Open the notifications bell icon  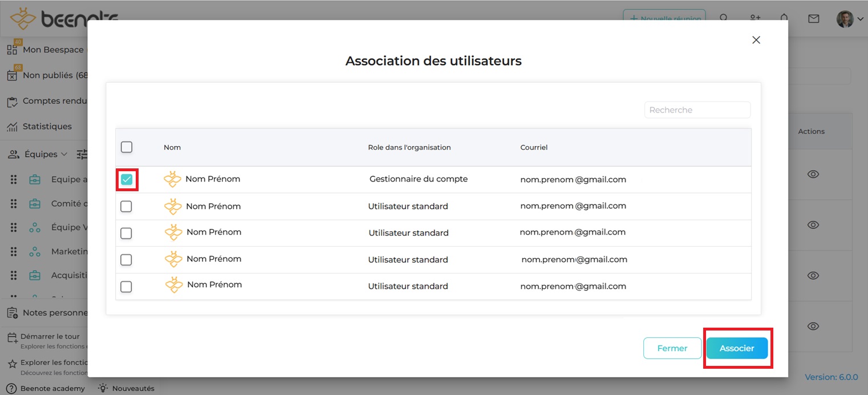(x=784, y=19)
